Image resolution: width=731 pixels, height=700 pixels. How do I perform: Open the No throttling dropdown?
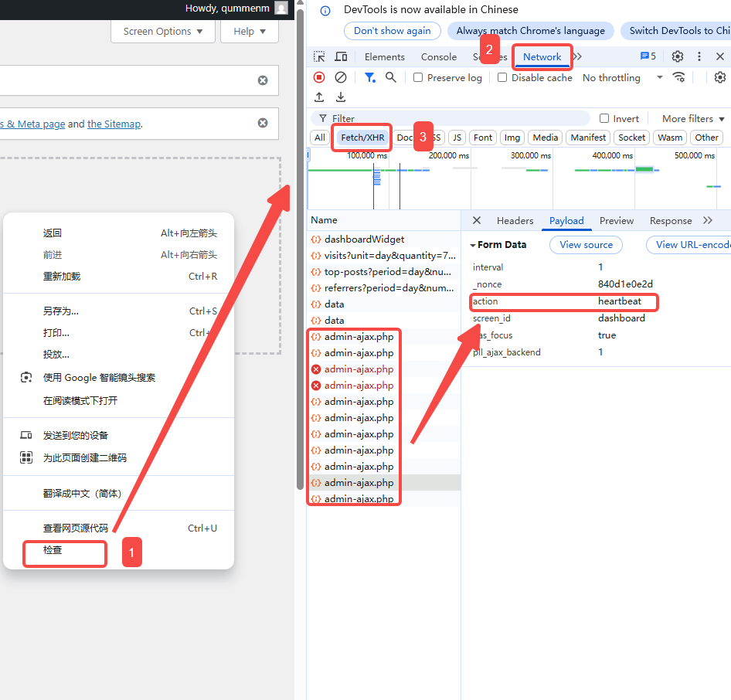[x=622, y=77]
